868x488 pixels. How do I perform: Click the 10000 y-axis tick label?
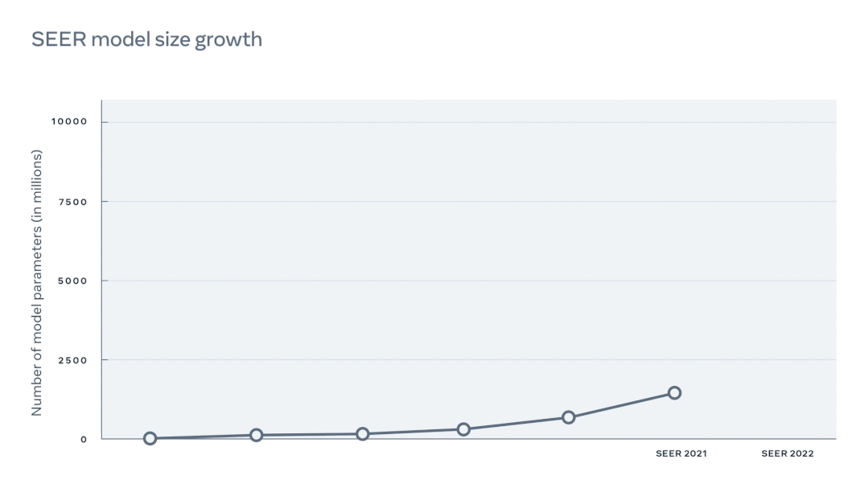(x=68, y=122)
